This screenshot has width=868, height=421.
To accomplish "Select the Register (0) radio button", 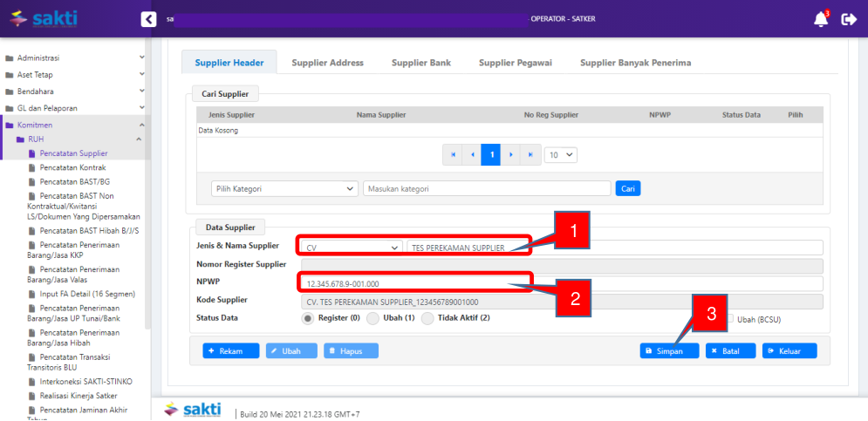I will point(307,318).
